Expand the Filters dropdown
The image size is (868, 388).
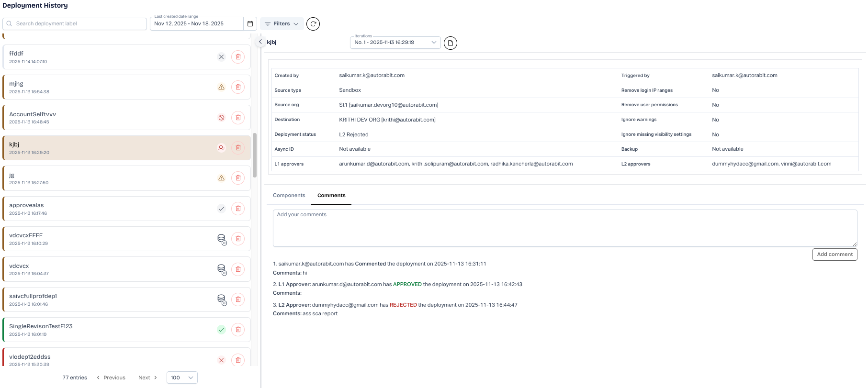(x=282, y=24)
